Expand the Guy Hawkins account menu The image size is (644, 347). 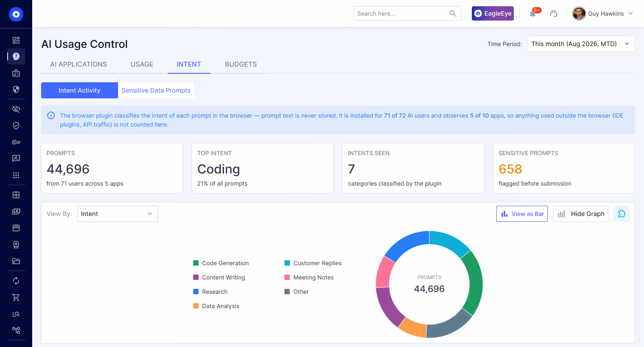pyautogui.click(x=631, y=13)
